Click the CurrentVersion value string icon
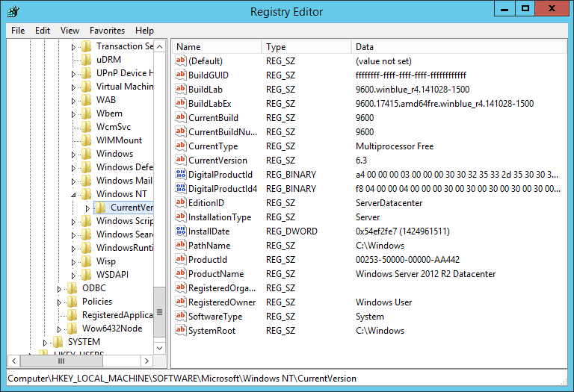Screen dimensions: 574x392 tap(180, 161)
